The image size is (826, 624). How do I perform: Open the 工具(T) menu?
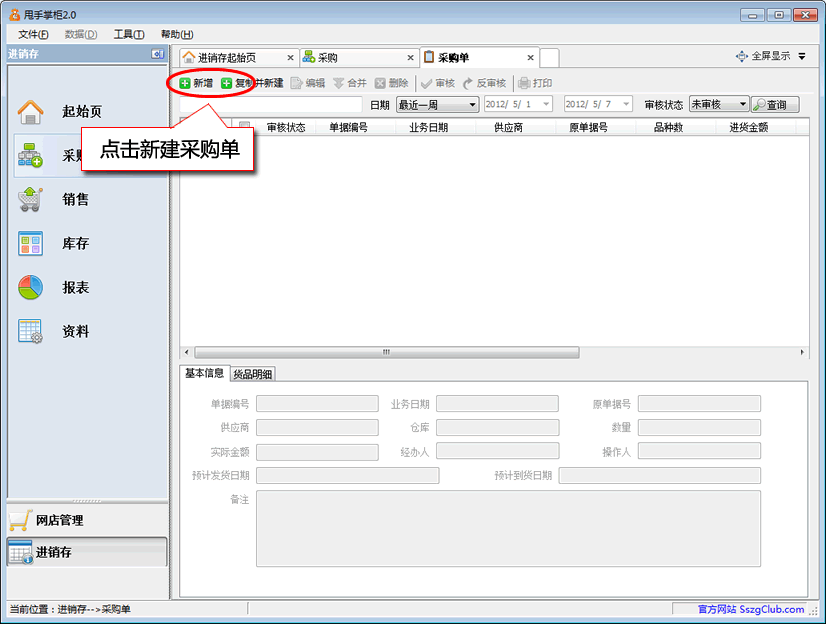pyautogui.click(x=129, y=34)
